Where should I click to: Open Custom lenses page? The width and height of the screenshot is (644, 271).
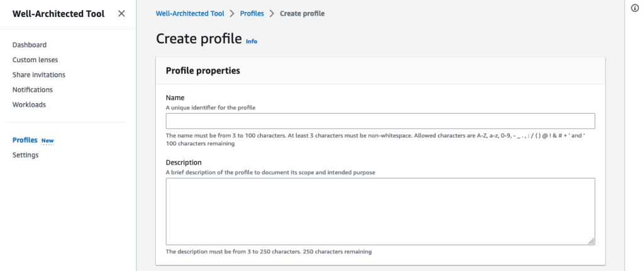point(35,60)
